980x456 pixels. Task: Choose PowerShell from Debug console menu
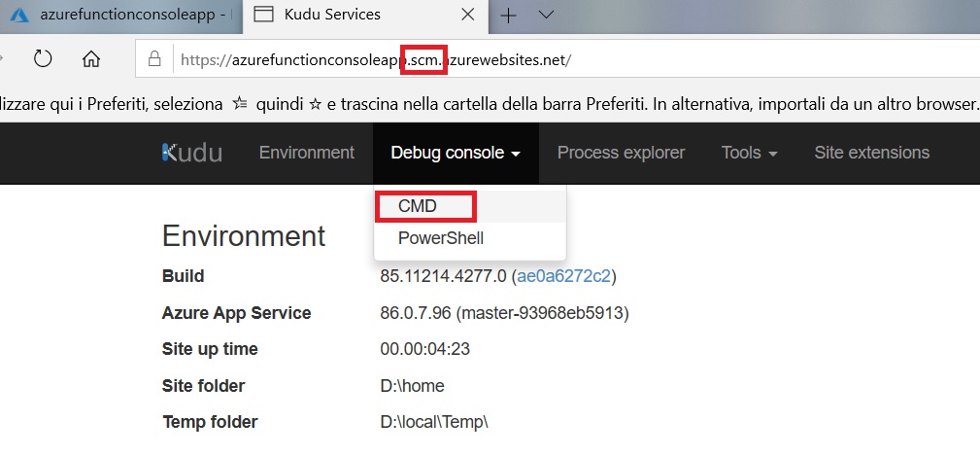[x=440, y=238]
